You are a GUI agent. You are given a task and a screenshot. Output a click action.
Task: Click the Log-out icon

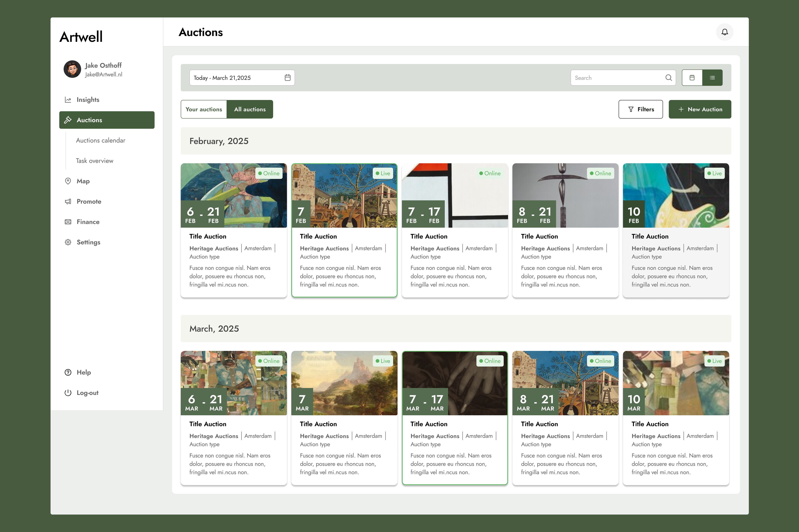(x=68, y=393)
